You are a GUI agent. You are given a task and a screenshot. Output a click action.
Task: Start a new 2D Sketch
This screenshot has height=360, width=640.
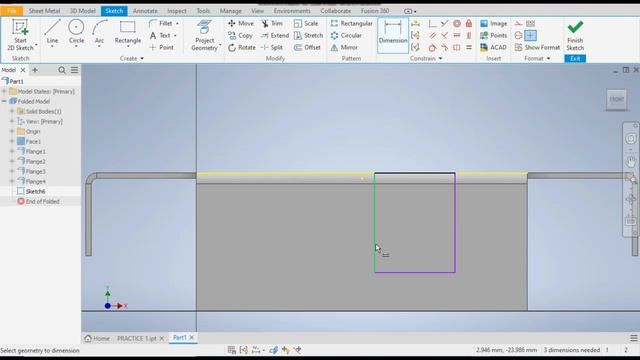point(20,35)
